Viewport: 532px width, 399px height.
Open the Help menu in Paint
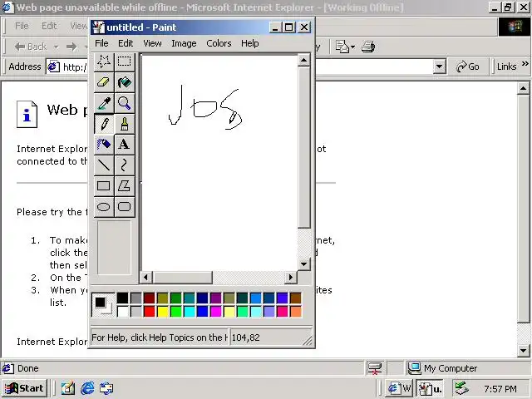[250, 43]
